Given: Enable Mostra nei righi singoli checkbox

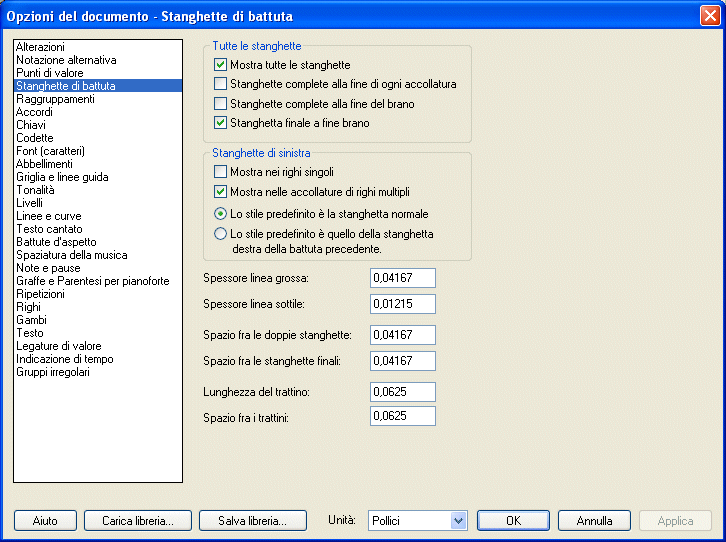Looking at the screenshot, I should [x=220, y=172].
